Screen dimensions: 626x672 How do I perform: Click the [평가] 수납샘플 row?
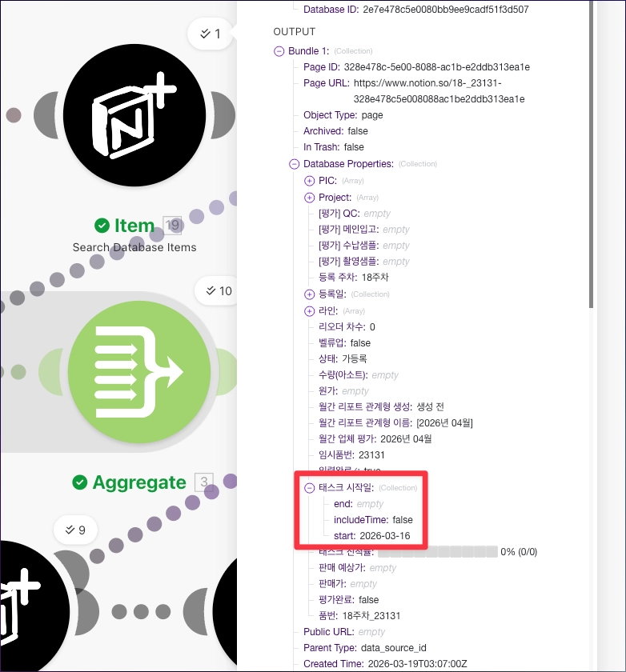tap(364, 246)
